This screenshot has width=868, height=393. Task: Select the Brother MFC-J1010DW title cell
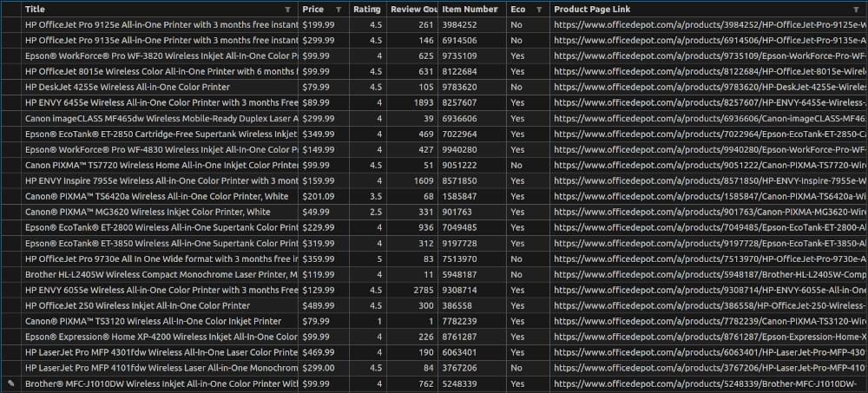coord(161,383)
